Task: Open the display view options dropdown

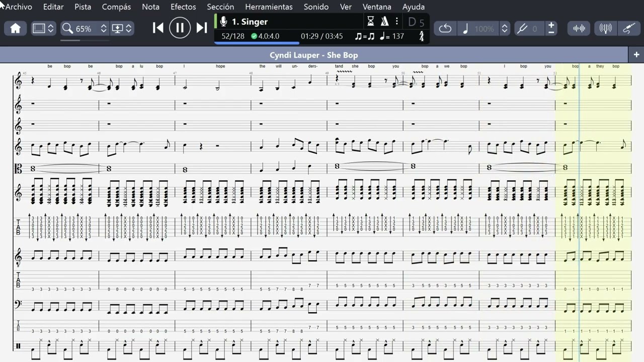Action: [122, 29]
